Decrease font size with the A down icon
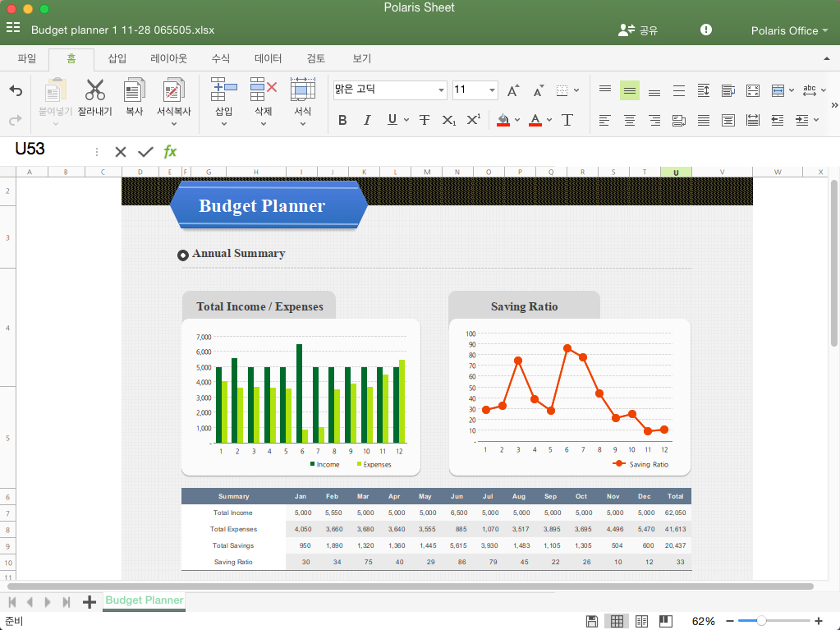Image resolution: width=840 pixels, height=630 pixels. coord(539,90)
